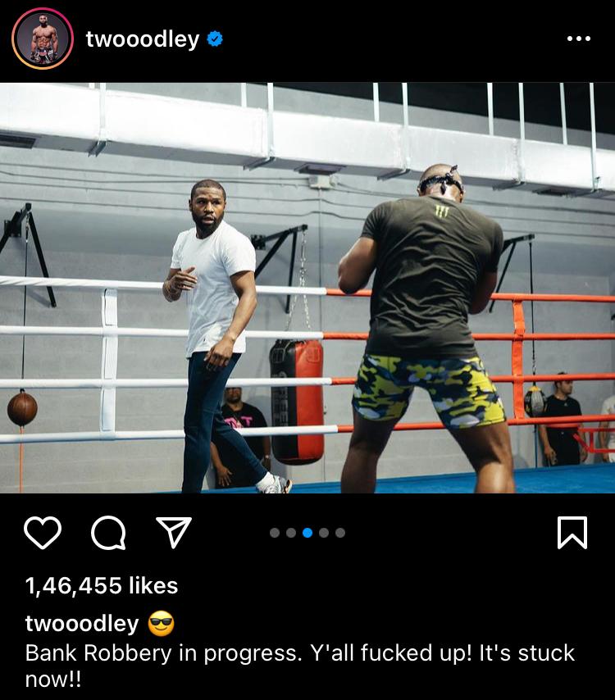Select the active blue carousel dot

pos(307,533)
